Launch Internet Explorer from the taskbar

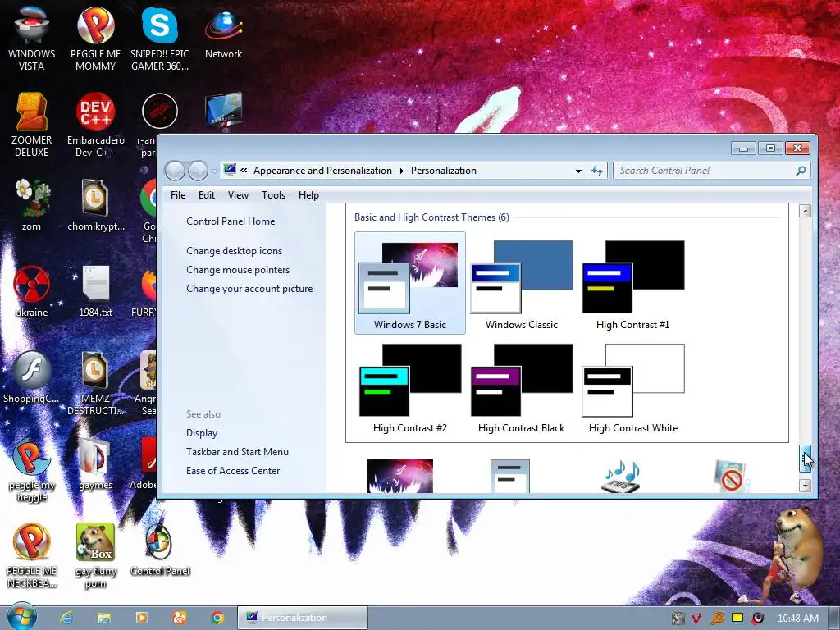coord(66,618)
